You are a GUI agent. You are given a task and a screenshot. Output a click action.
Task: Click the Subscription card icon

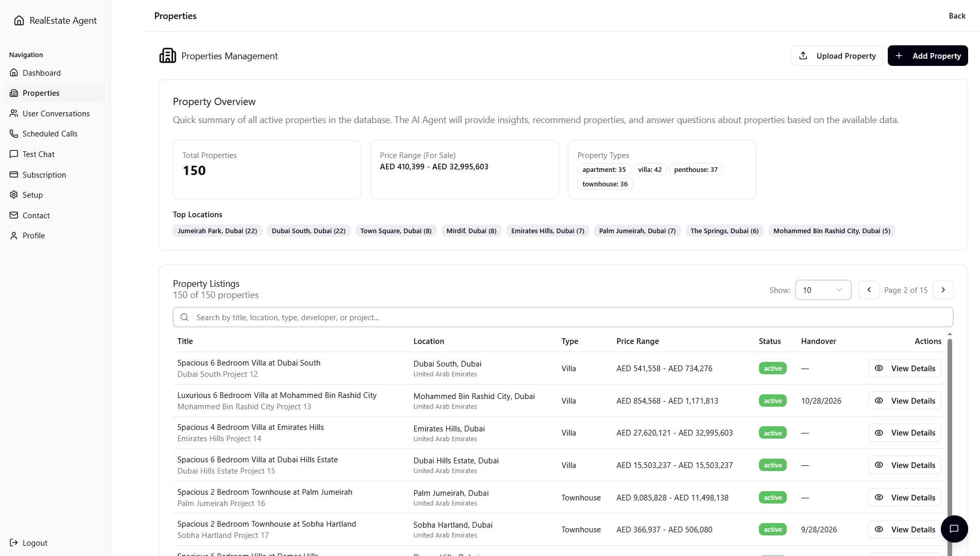14,175
